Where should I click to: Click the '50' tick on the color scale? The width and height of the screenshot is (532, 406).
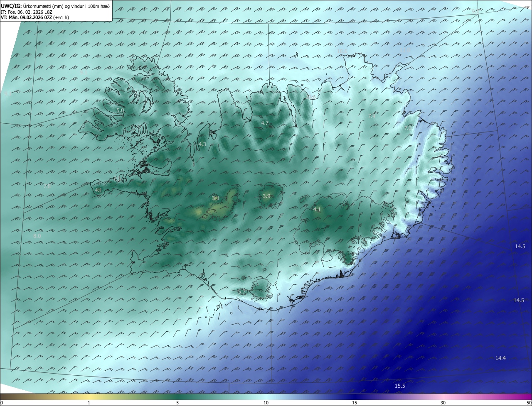529,403
